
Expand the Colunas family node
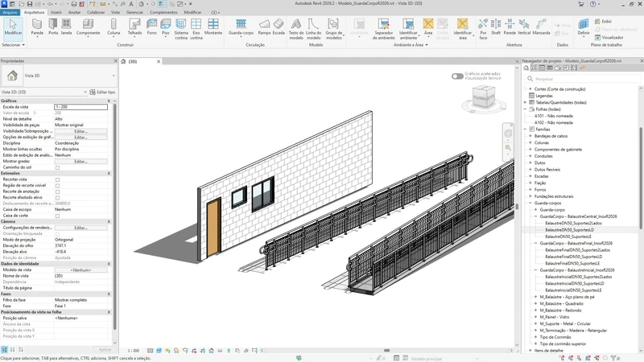tap(530, 142)
